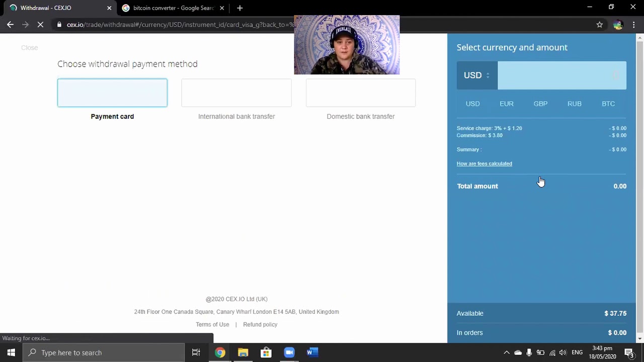This screenshot has height=362, width=644.
Task: Go back with browser back arrow
Action: [11, 25]
